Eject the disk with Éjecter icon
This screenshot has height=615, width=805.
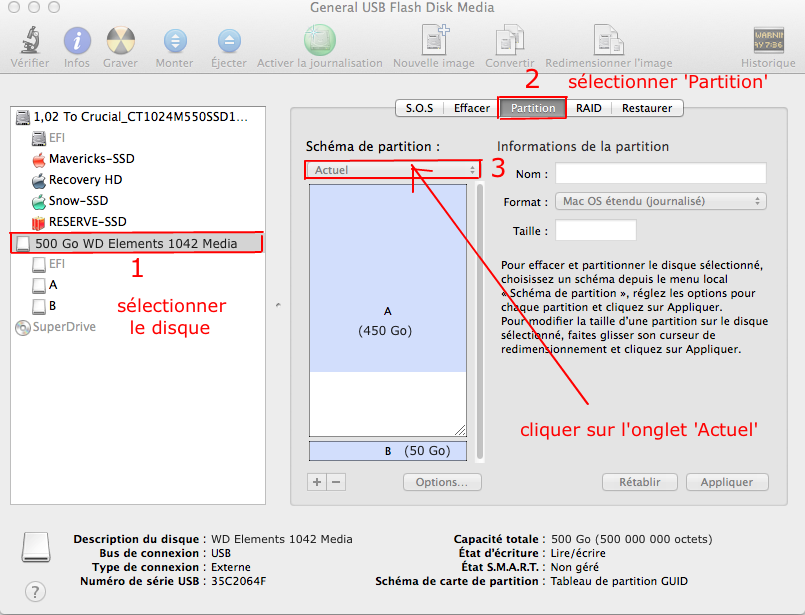[229, 41]
